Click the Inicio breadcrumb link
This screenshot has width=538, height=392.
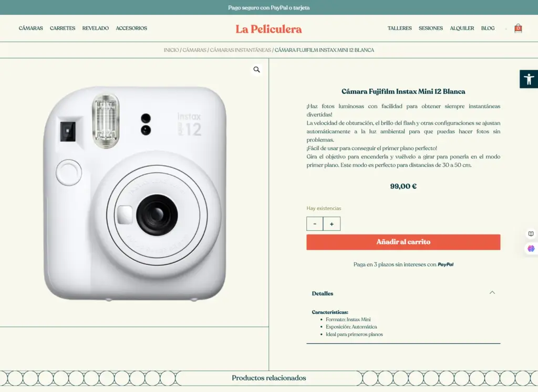(171, 50)
